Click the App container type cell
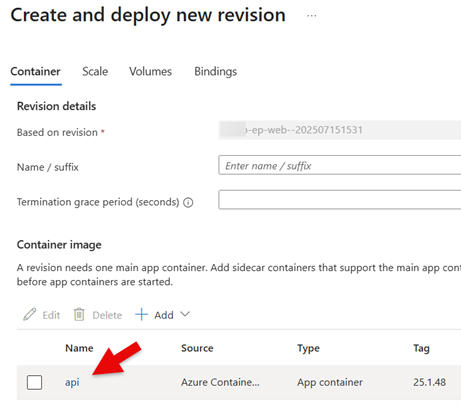Image resolution: width=461 pixels, height=405 pixels. point(330,382)
